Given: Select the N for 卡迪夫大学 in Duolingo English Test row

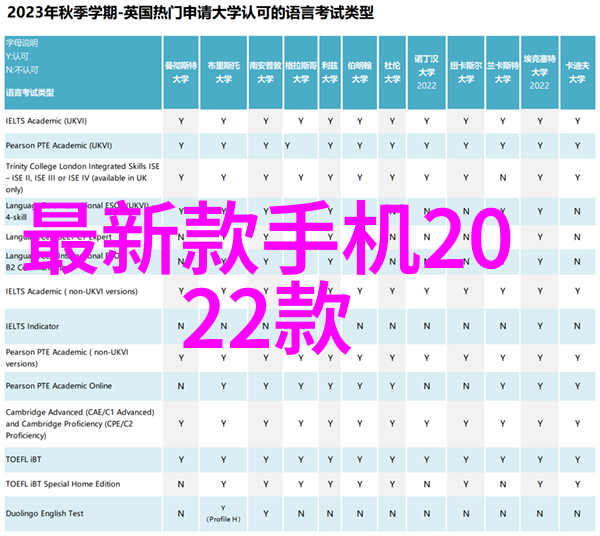Looking at the screenshot, I should pos(577,514).
